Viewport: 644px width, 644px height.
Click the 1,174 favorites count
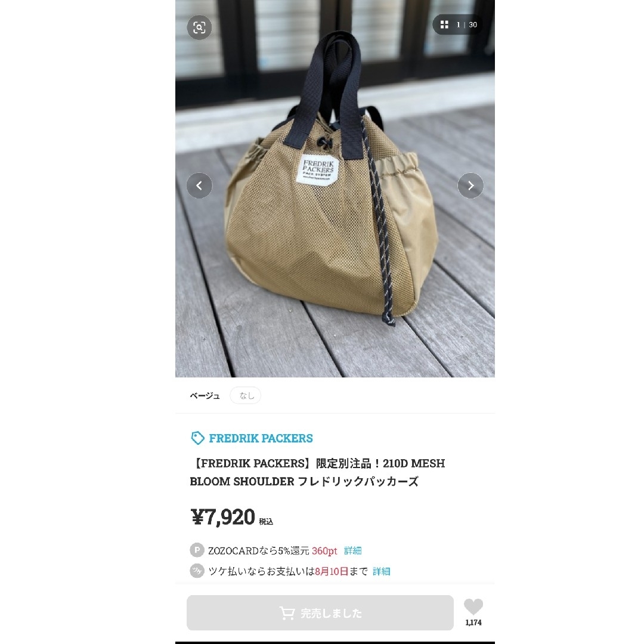point(473,622)
